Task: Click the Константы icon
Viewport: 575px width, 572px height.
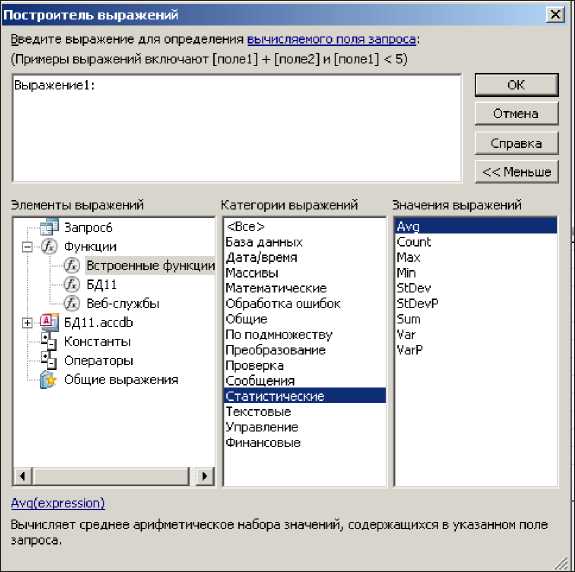Action: pos(49,341)
